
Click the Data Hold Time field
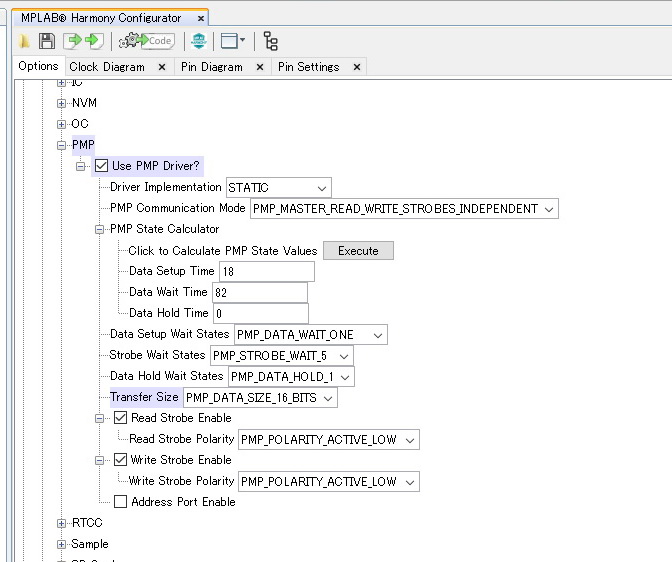[x=261, y=314]
